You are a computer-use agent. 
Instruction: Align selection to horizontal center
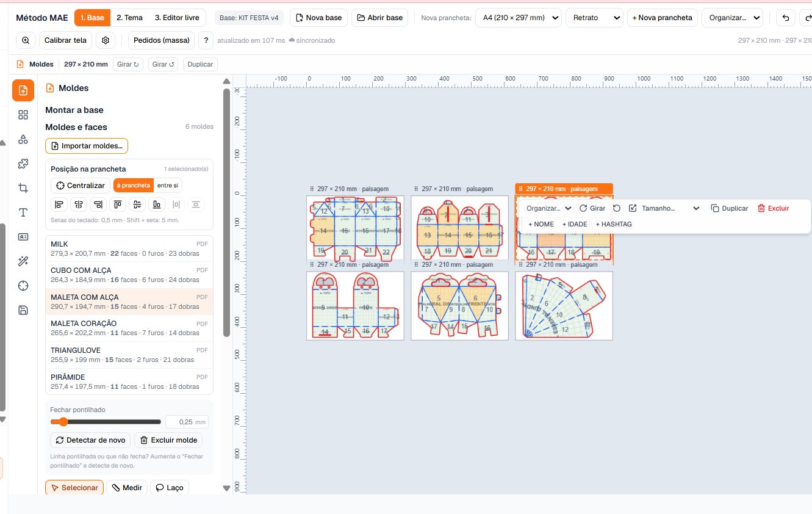pyautogui.click(x=78, y=205)
